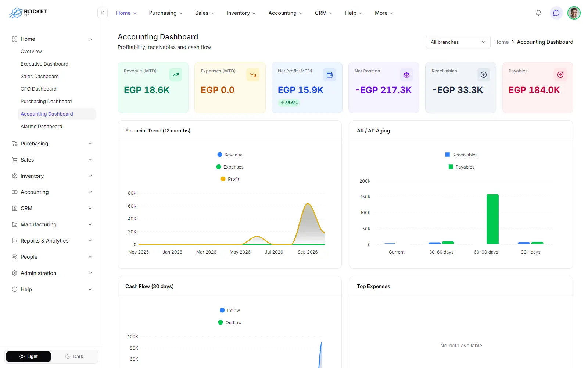The width and height of the screenshot is (588, 368).
Task: Switch to Light theme
Action: point(29,357)
